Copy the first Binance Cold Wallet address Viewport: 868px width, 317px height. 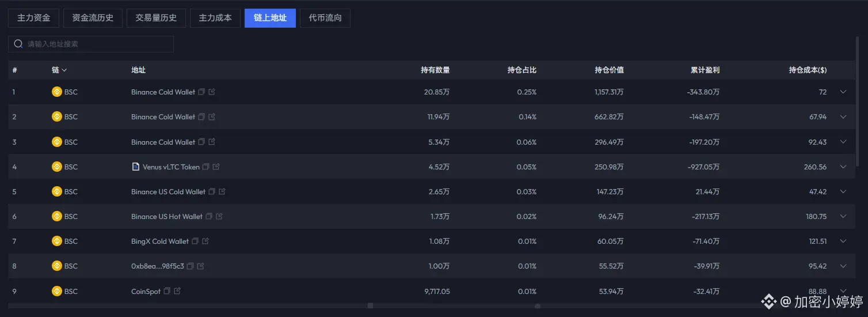(x=201, y=92)
